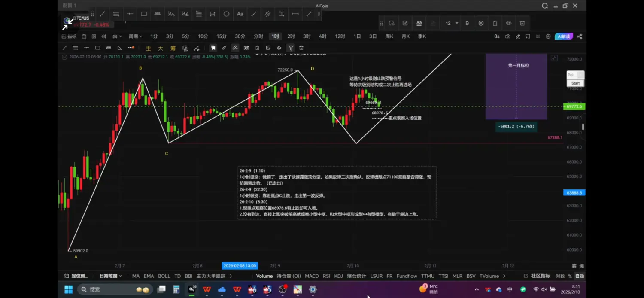The image size is (644, 298).
Task: Pick the Fibonacci lines tool
Action: click(x=199, y=14)
